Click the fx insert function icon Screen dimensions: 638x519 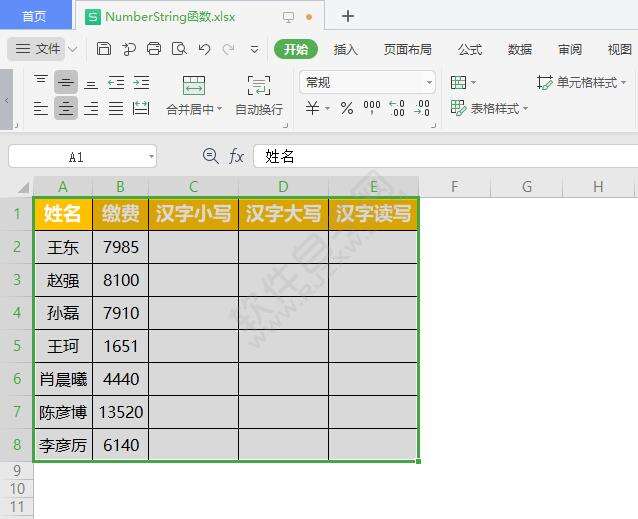[x=236, y=156]
